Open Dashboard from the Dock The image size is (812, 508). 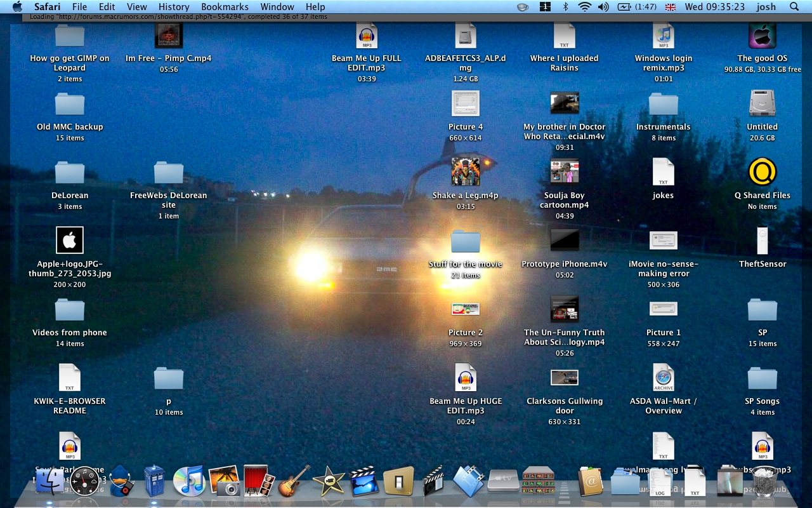click(86, 483)
